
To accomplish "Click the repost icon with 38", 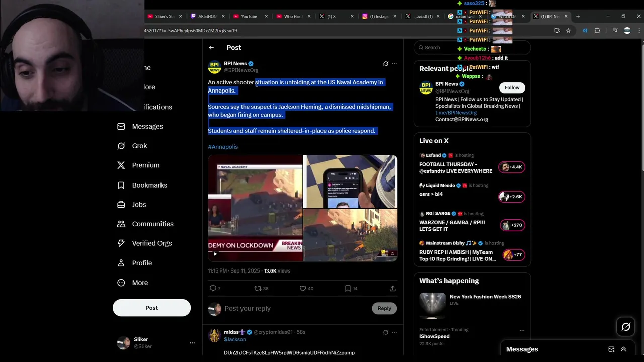I will [x=258, y=288].
